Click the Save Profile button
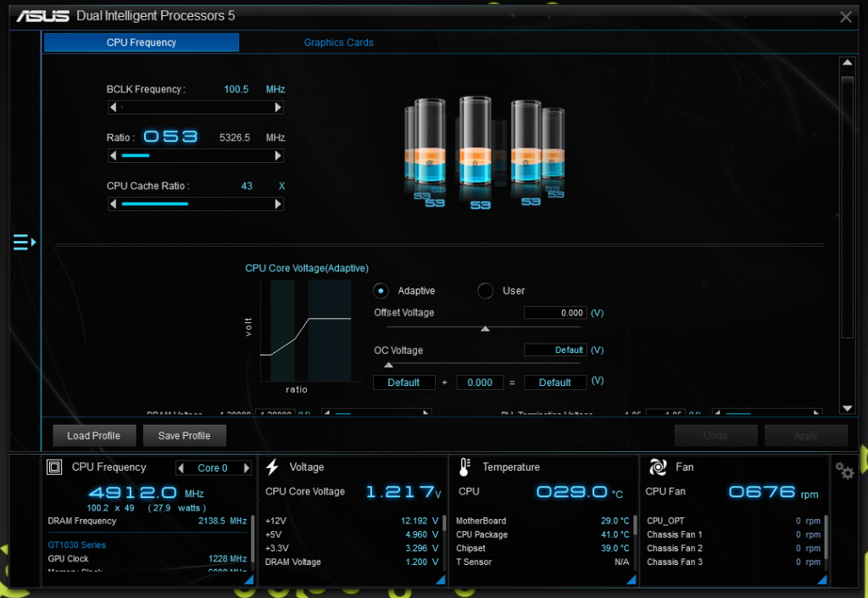Image resolution: width=868 pixels, height=598 pixels. pyautogui.click(x=184, y=436)
